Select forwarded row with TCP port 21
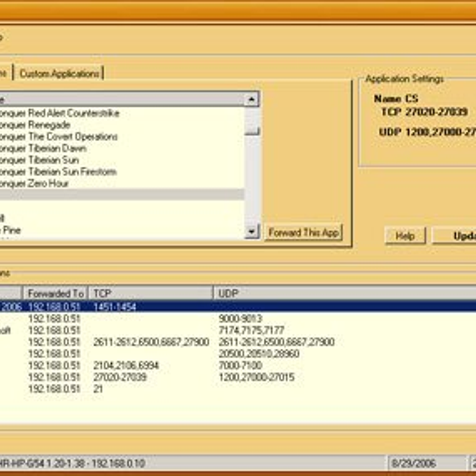476x476 pixels. point(98,389)
